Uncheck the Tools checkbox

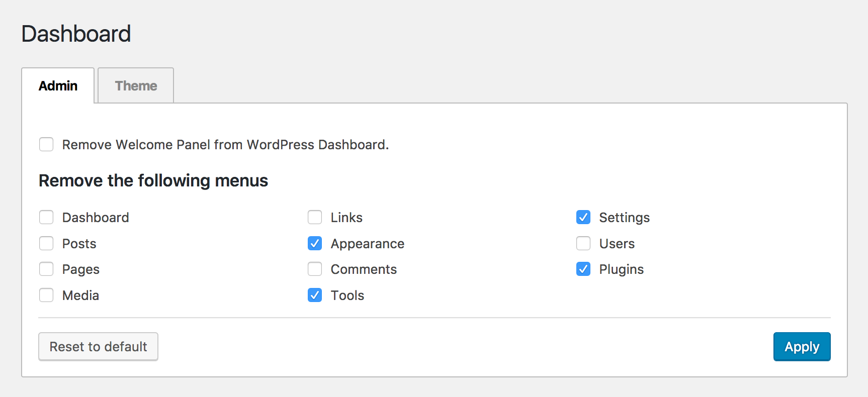pos(315,295)
